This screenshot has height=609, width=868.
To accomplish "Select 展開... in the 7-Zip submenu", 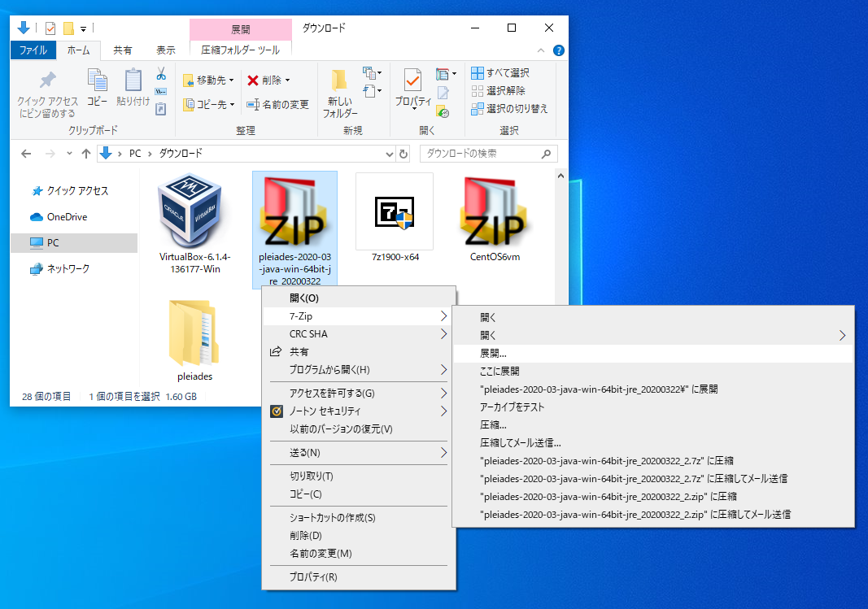I will pyautogui.click(x=493, y=354).
